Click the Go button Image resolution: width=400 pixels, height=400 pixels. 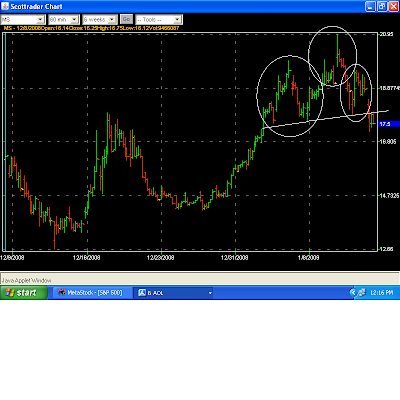point(126,19)
